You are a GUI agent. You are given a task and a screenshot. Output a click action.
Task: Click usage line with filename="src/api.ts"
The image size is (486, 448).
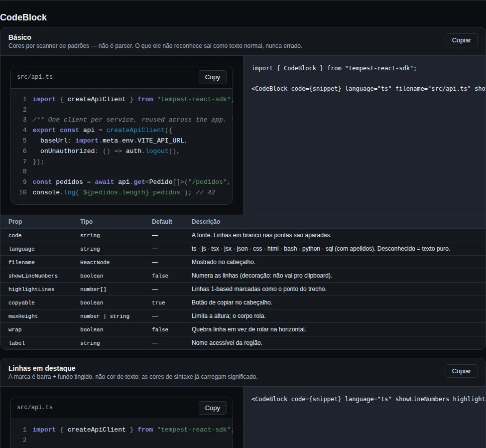tap(368, 89)
